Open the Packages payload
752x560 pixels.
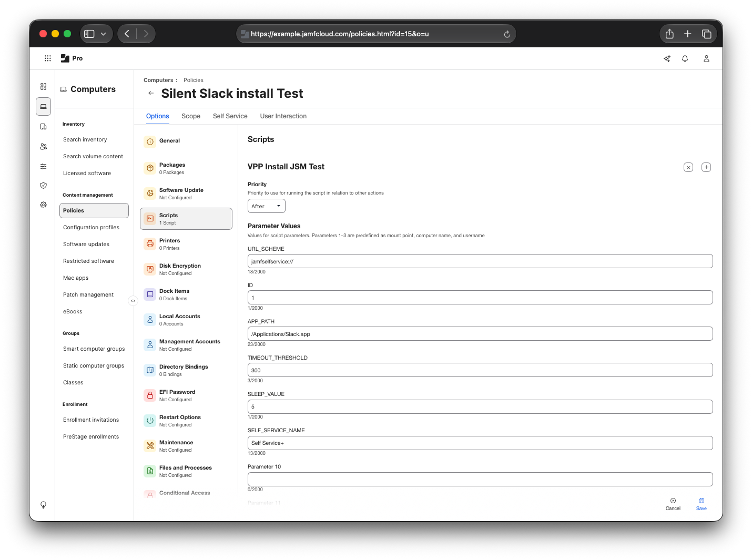pyautogui.click(x=186, y=168)
